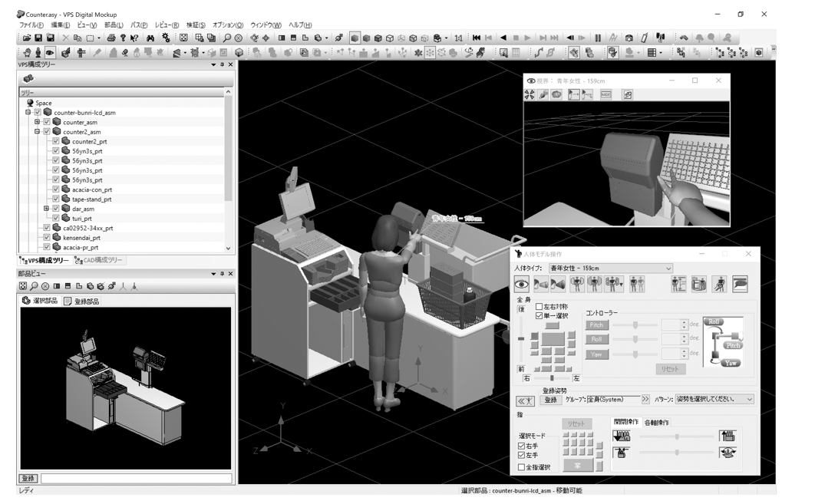Click the binoculars search icon
The width and height of the screenshot is (815, 504).
pyautogui.click(x=150, y=38)
